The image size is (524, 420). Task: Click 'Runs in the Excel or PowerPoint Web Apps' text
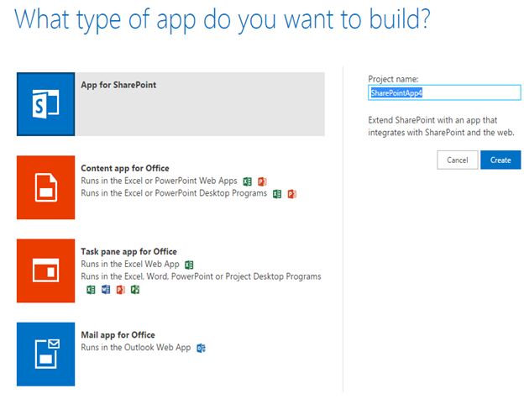pyautogui.click(x=159, y=181)
